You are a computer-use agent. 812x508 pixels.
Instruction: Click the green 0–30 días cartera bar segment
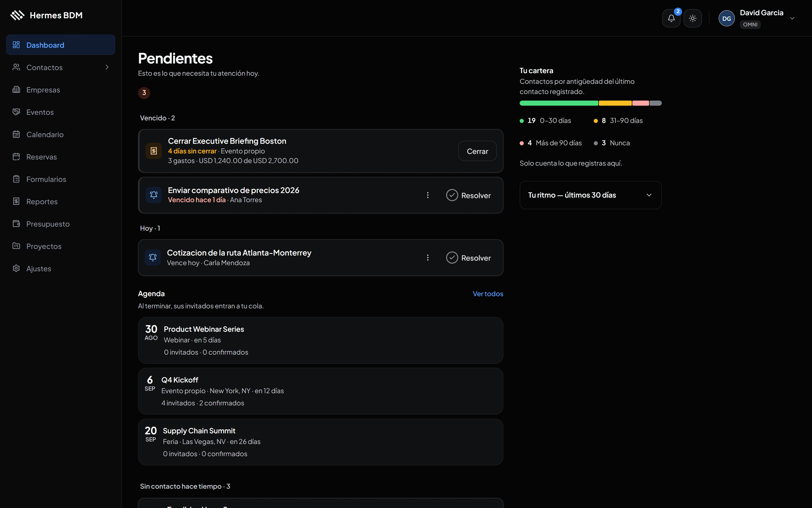pyautogui.click(x=559, y=103)
